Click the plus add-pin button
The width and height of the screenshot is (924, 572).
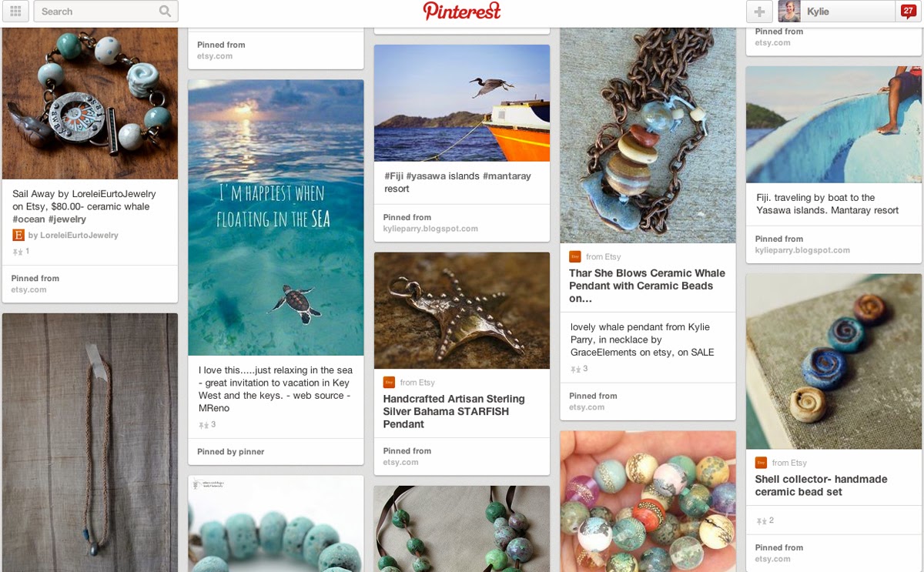pos(759,11)
